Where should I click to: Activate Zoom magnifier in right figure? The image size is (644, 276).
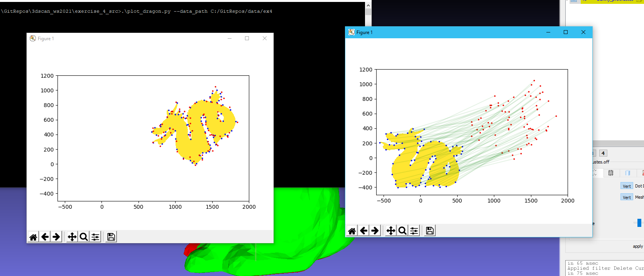pos(402,231)
